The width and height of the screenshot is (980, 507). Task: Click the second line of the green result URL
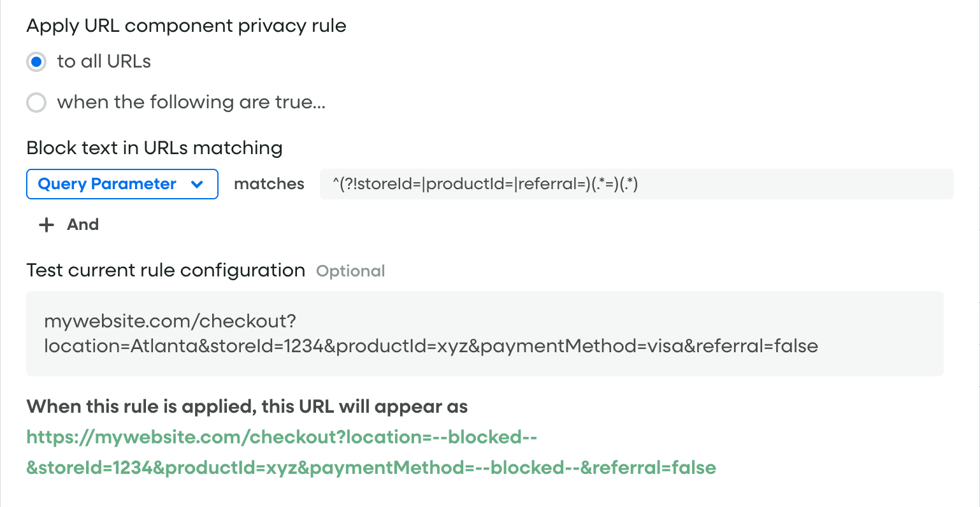click(x=371, y=468)
